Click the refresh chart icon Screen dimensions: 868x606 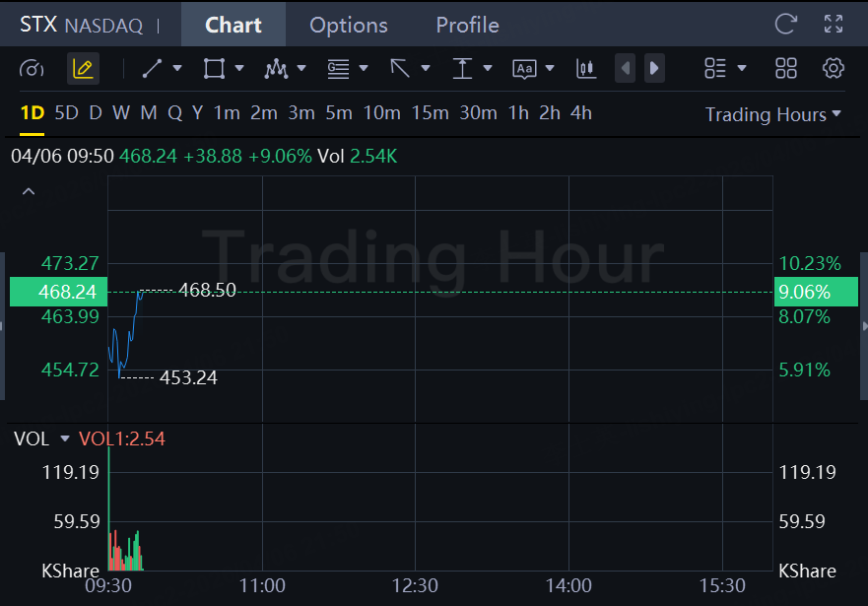point(785,25)
